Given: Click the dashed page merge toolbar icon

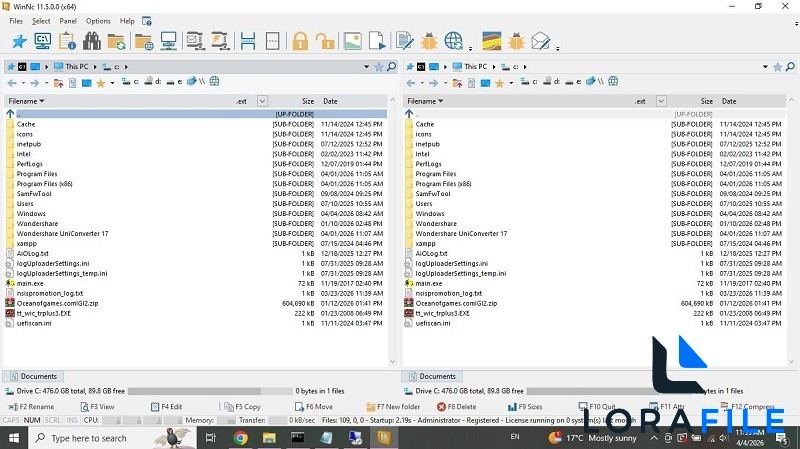Looking at the screenshot, I should 273,41.
